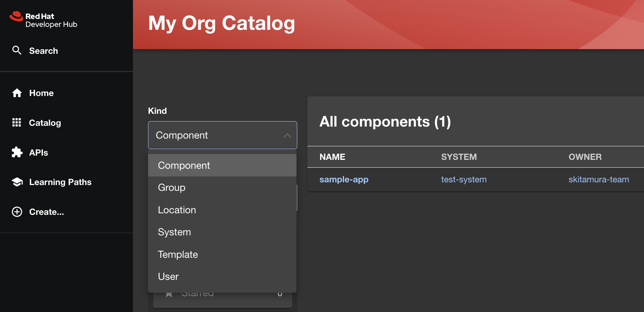The image size is (644, 312).
Task: Pick Location from the Kind options
Action: coord(177,210)
